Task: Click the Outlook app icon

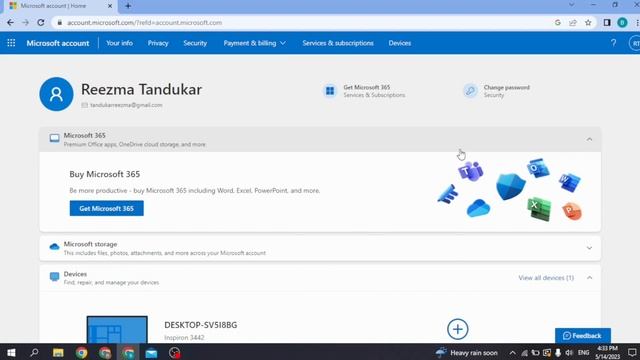Action: click(538, 168)
